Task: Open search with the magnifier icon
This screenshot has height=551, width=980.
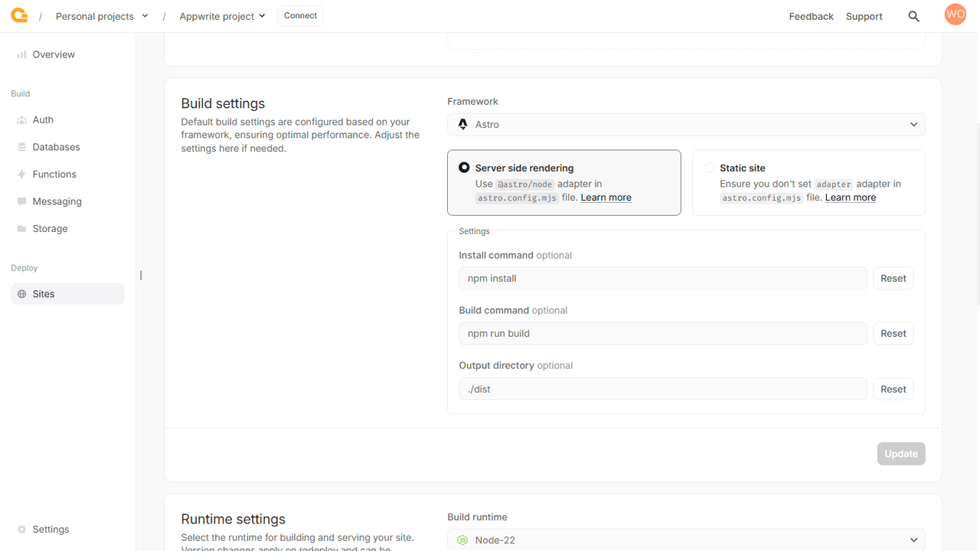Action: (913, 16)
